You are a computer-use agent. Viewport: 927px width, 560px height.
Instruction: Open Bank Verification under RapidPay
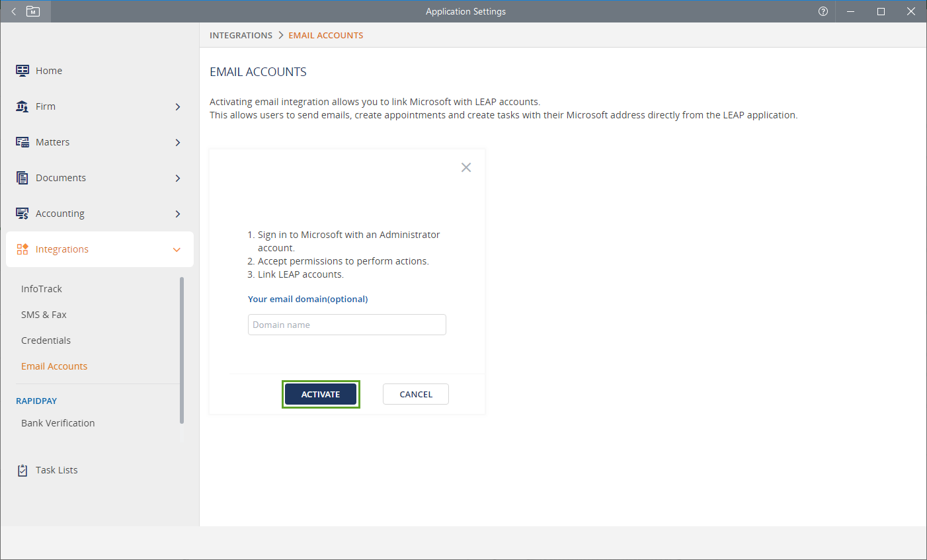[x=58, y=423]
